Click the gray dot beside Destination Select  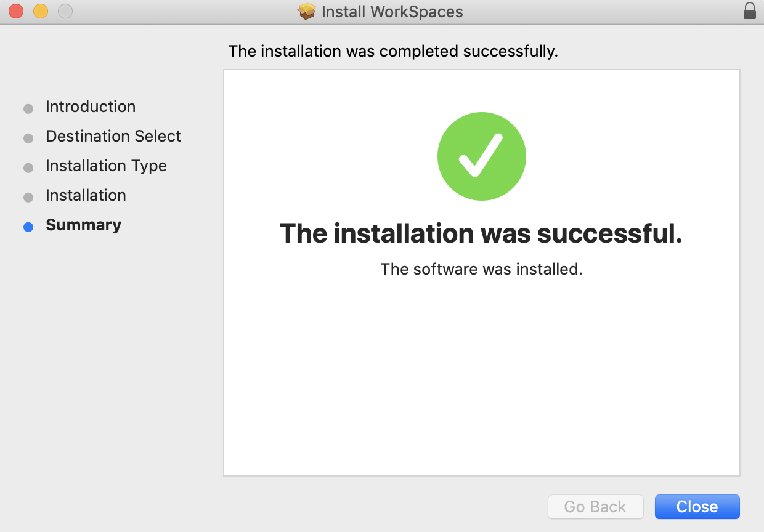point(28,138)
